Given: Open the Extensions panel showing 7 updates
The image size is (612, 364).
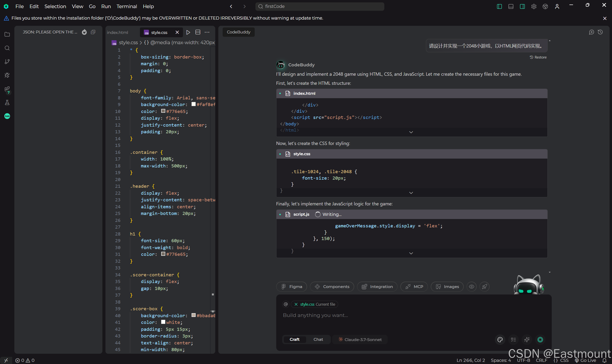Looking at the screenshot, I should click(7, 90).
